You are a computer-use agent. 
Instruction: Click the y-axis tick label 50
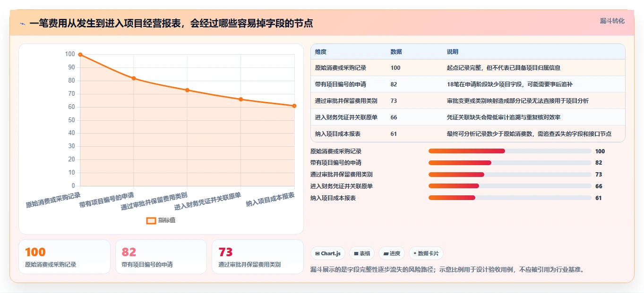point(72,120)
